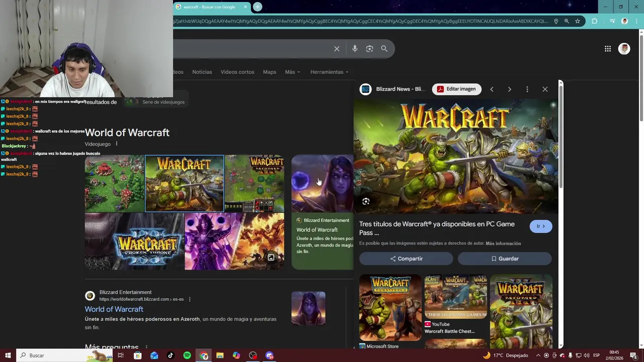
Task: Show hidden system tray icons
Action: (x=538, y=355)
